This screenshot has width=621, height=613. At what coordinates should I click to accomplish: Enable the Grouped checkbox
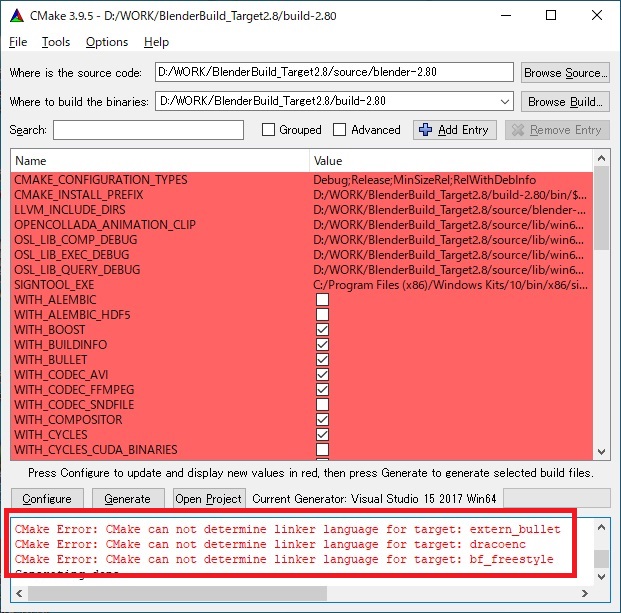pyautogui.click(x=268, y=129)
